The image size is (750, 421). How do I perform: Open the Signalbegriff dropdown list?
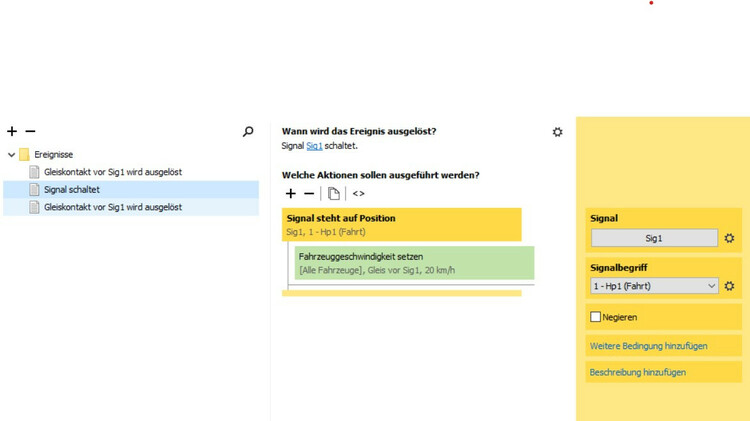click(654, 286)
